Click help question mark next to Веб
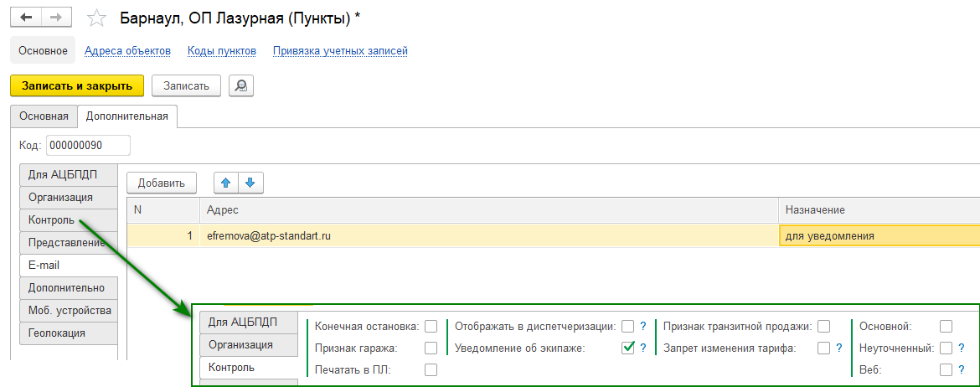Image resolution: width=980 pixels, height=387 pixels. 962,369
